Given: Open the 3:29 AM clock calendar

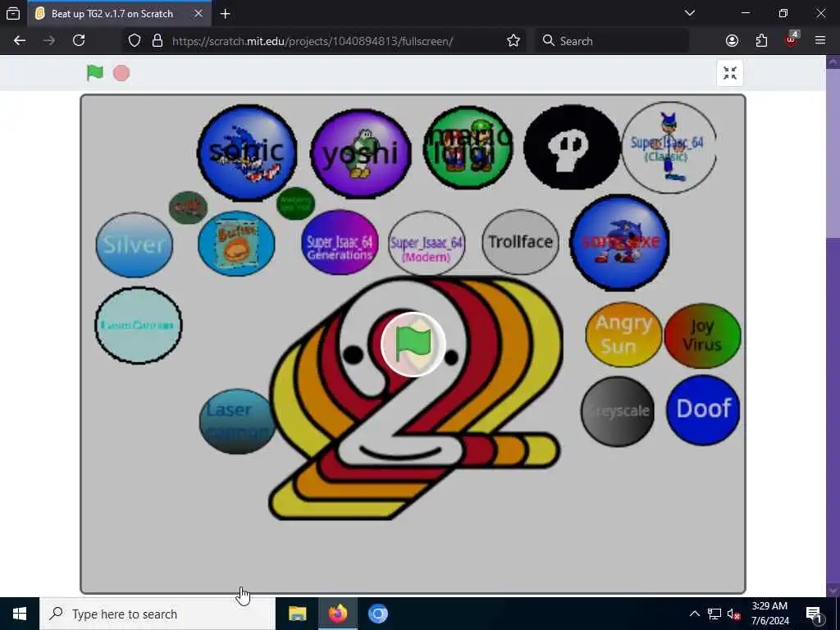Looking at the screenshot, I should pos(769,614).
